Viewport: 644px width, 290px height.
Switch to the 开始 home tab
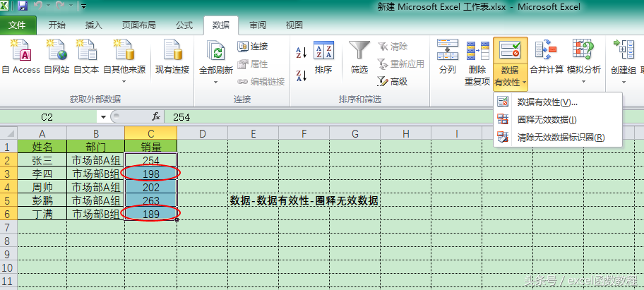pyautogui.click(x=56, y=25)
